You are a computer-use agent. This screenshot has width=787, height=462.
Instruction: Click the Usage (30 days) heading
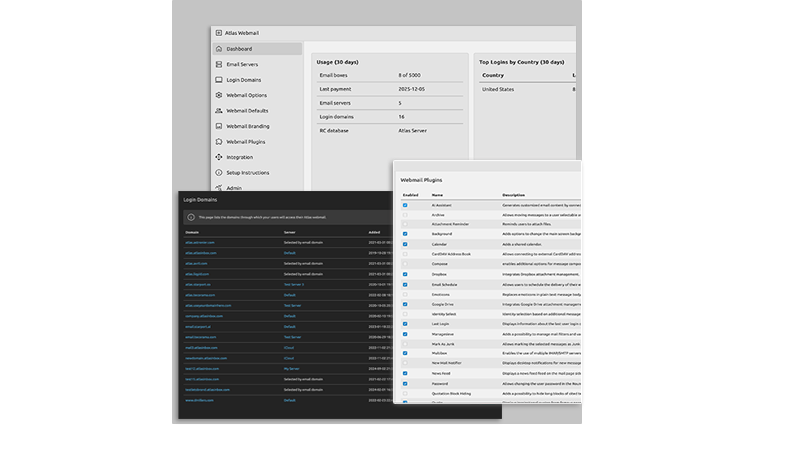pos(337,62)
